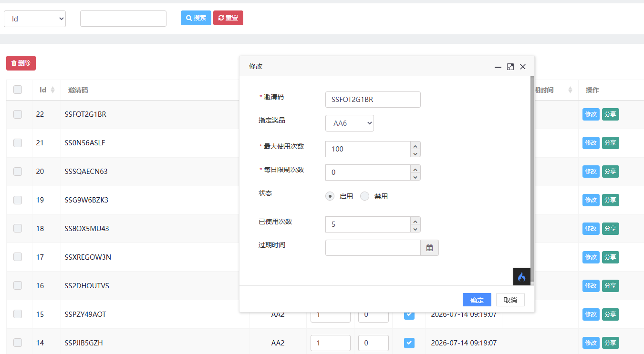Minimize the 修改 dialog
Screen dimensions: 644x354
pyautogui.click(x=498, y=67)
